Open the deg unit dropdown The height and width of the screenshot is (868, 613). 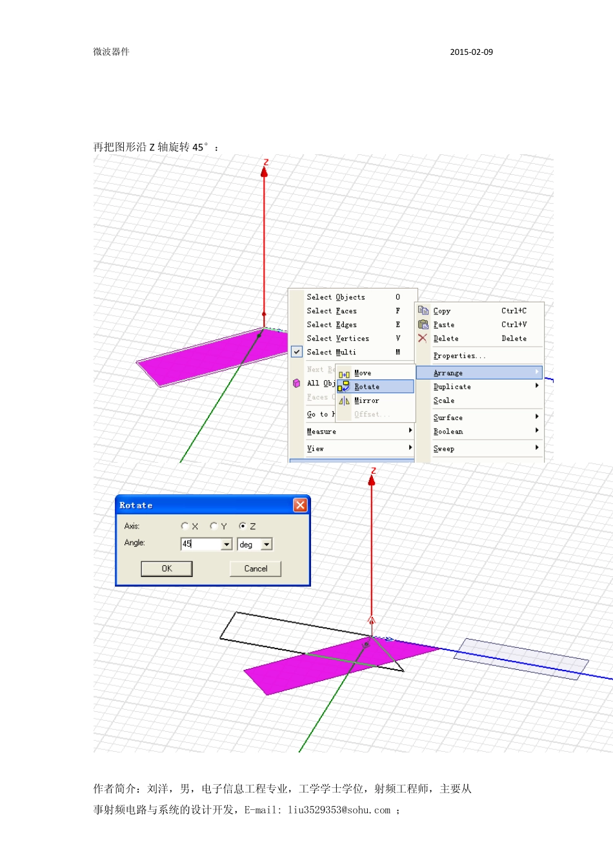point(266,545)
